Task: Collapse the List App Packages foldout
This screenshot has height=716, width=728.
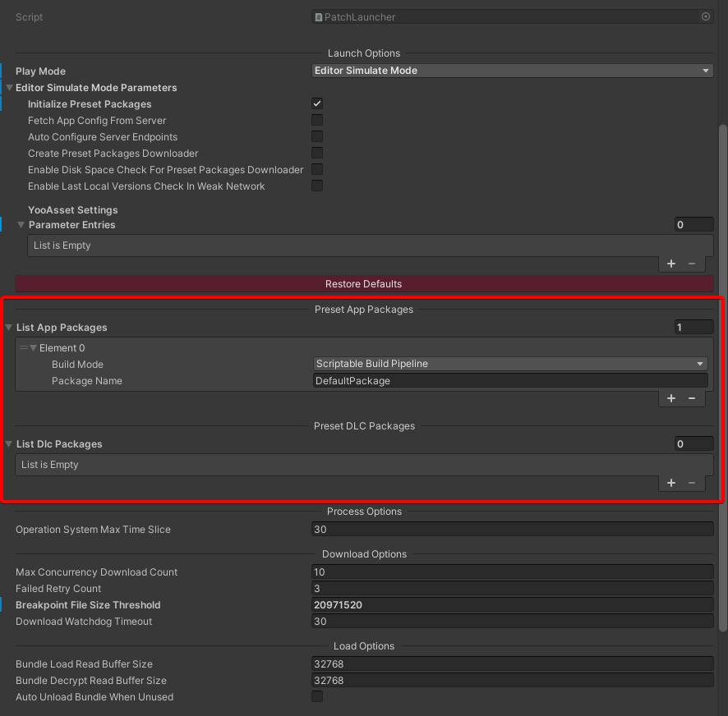Action: (9, 328)
